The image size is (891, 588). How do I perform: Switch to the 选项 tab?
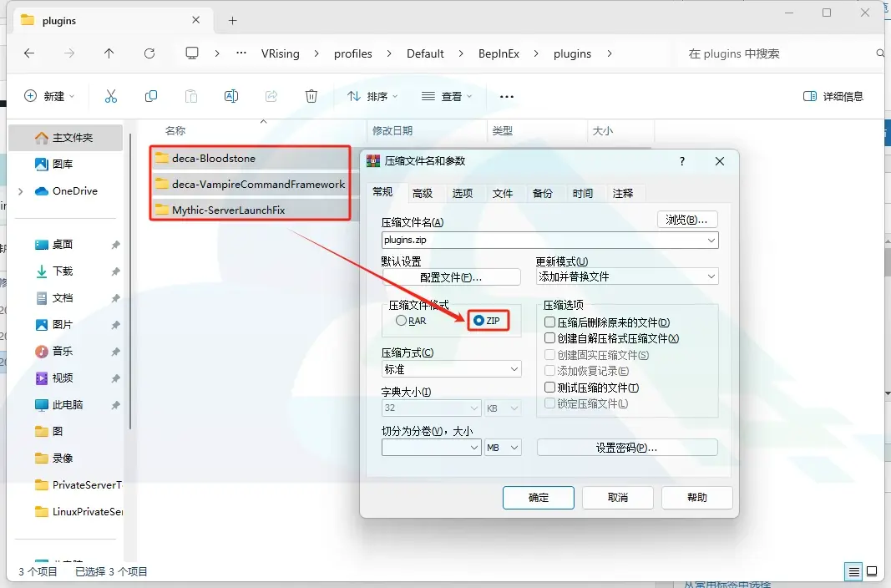[x=462, y=194]
